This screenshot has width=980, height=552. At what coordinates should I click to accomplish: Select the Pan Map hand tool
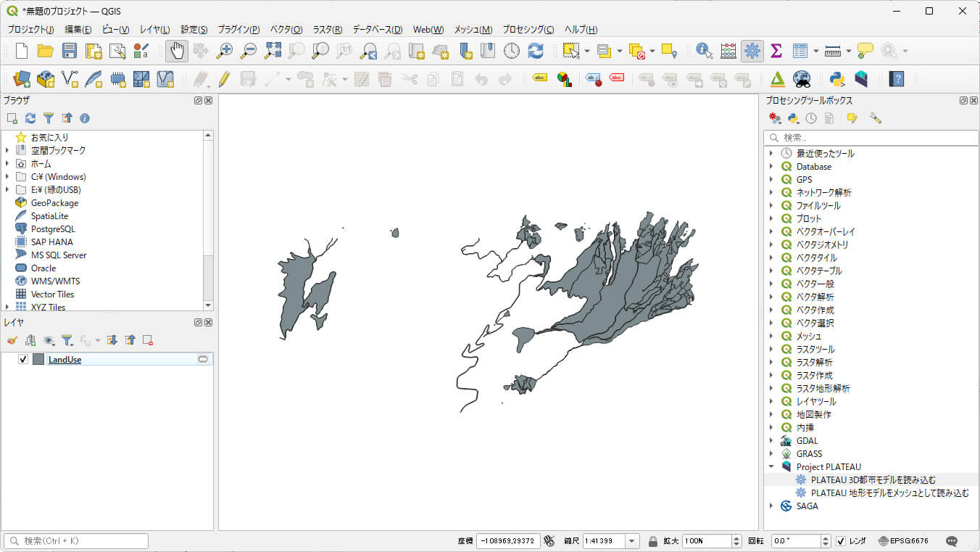coord(177,51)
